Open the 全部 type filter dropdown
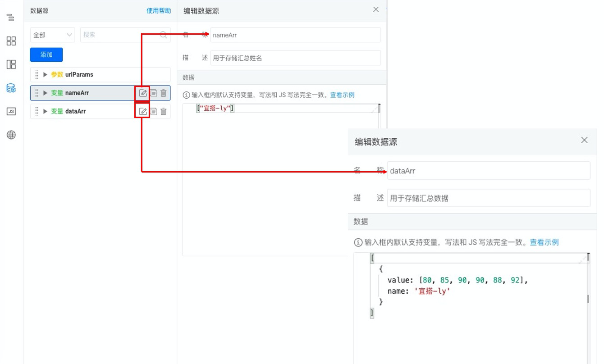 tap(52, 35)
